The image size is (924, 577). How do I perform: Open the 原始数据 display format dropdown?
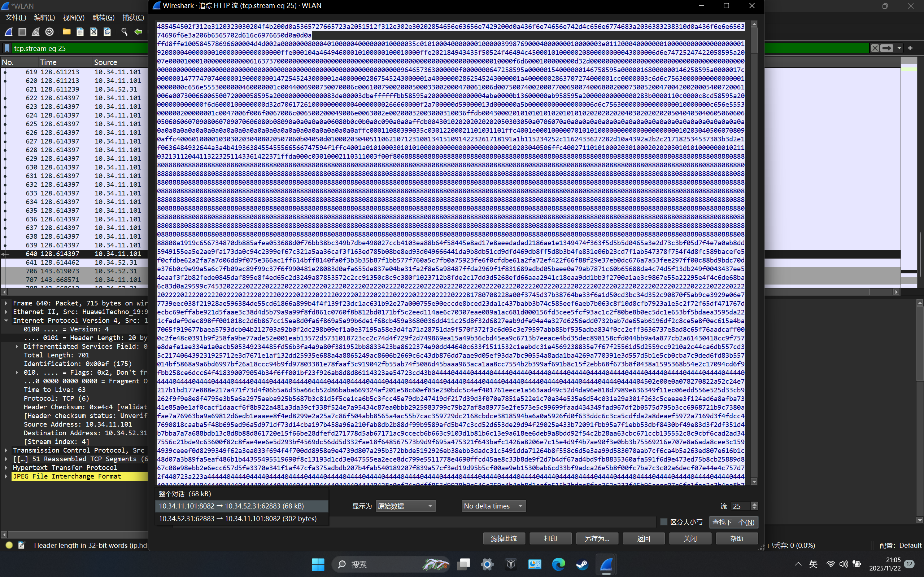coord(405,506)
